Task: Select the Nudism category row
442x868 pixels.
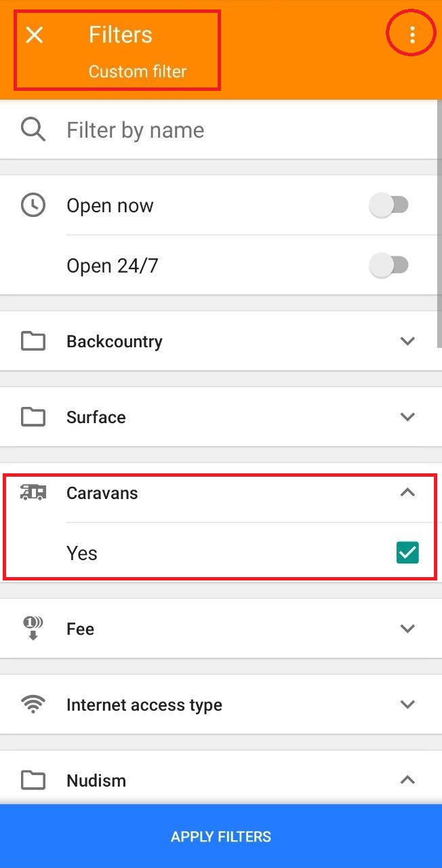Action: point(203,781)
